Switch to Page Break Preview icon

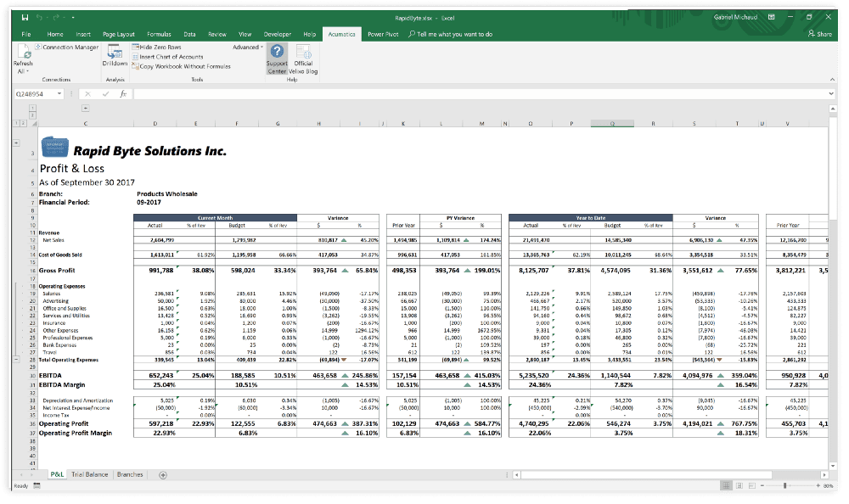click(x=751, y=486)
